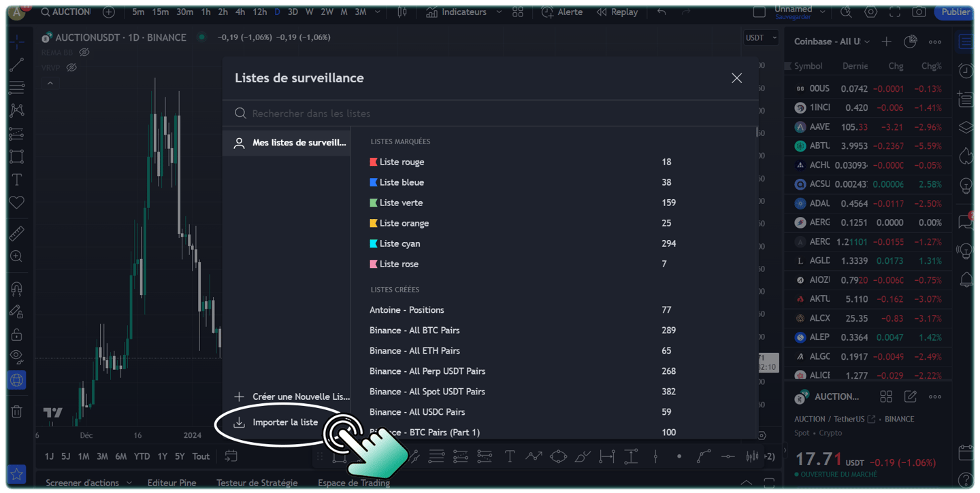The width and height of the screenshot is (980, 493).
Task: Click the watchlist dialog scrollbar
Action: pos(756,133)
